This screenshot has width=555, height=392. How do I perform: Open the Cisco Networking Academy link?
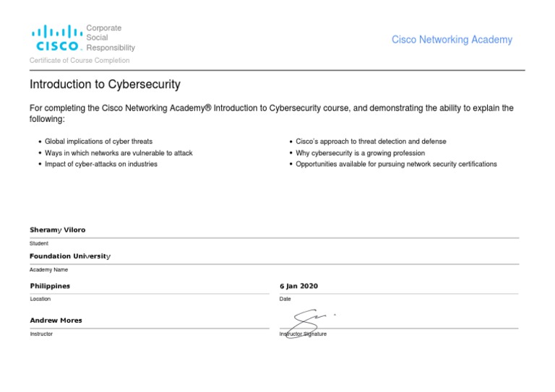click(452, 40)
